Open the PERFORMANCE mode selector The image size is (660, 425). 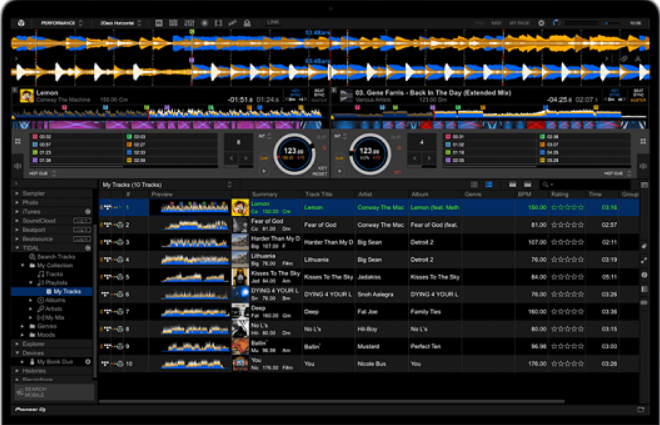tap(61, 23)
